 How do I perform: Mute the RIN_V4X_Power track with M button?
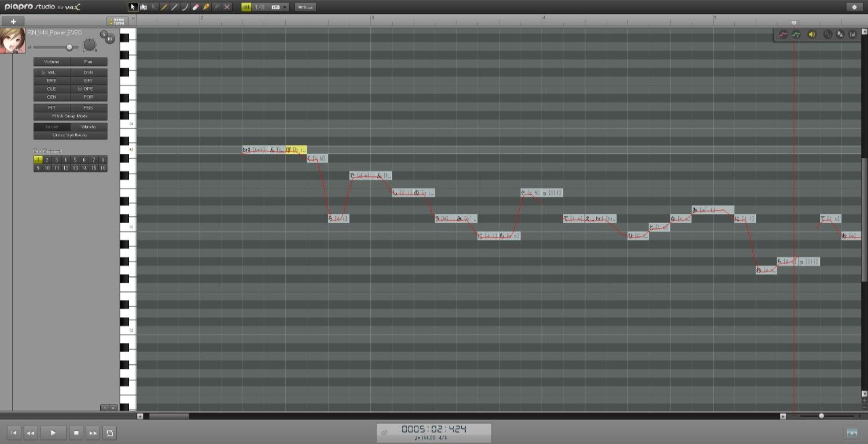tap(109, 39)
